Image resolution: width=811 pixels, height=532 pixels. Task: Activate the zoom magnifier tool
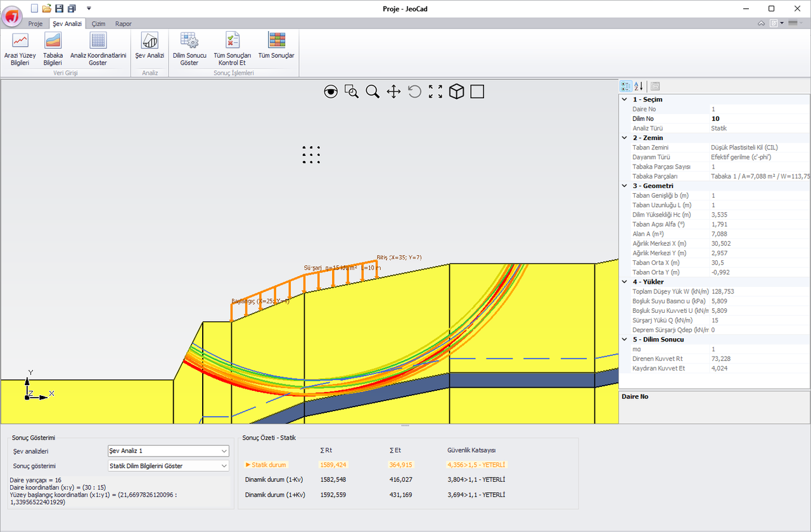[x=373, y=92]
